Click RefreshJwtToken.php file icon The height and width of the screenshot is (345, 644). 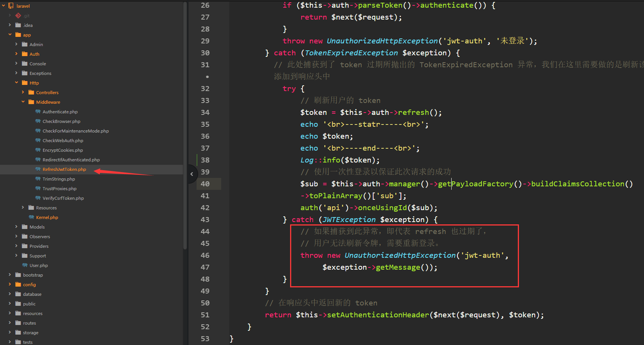38,169
